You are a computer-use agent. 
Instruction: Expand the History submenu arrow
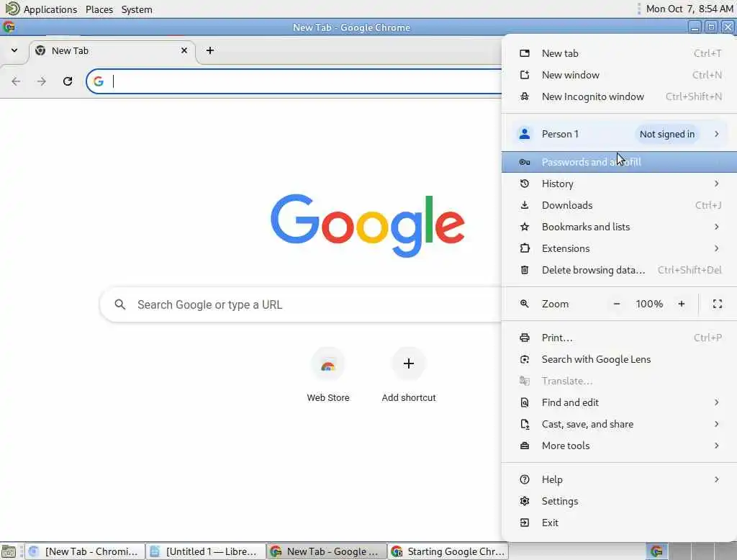click(716, 184)
